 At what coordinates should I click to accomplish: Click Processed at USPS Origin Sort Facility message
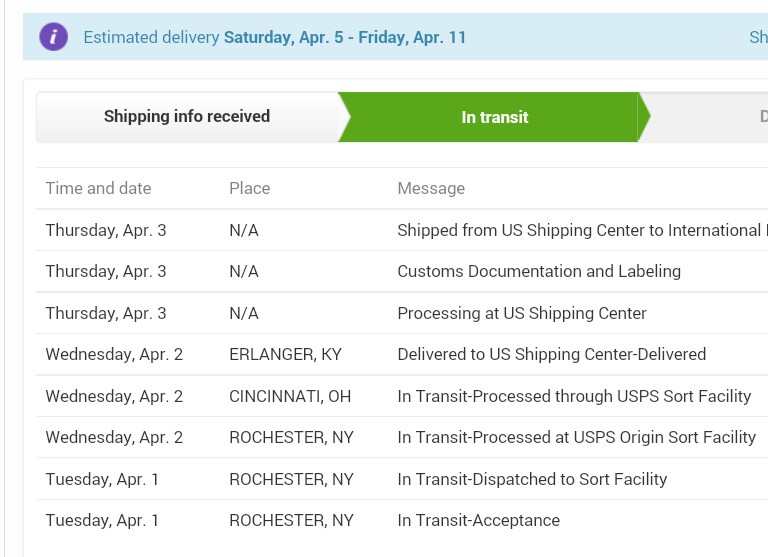tap(576, 437)
